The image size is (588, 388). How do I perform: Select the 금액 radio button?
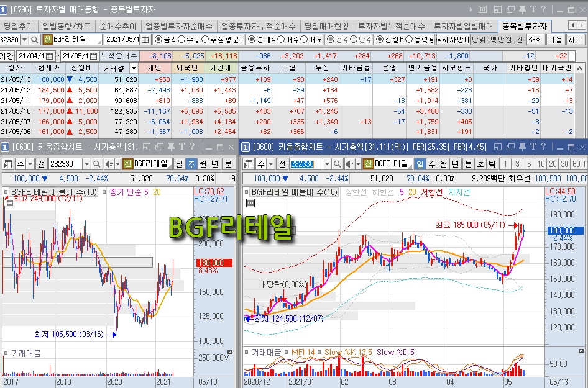coord(158,39)
